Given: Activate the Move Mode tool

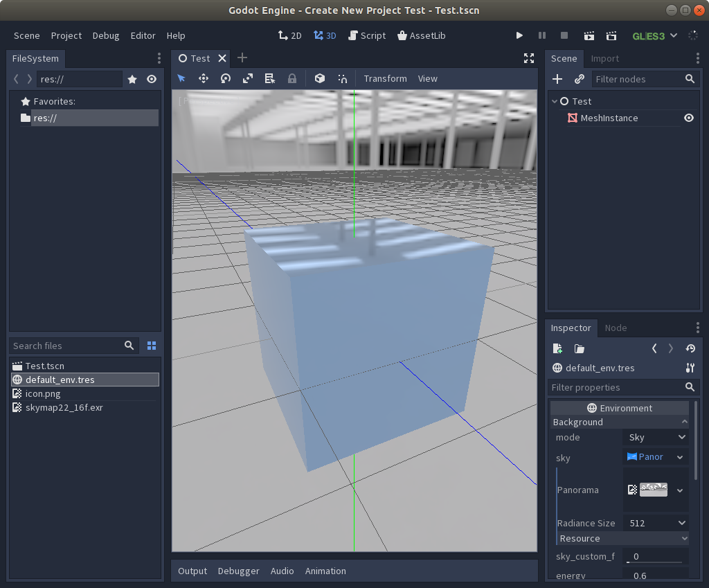Looking at the screenshot, I should [x=204, y=79].
